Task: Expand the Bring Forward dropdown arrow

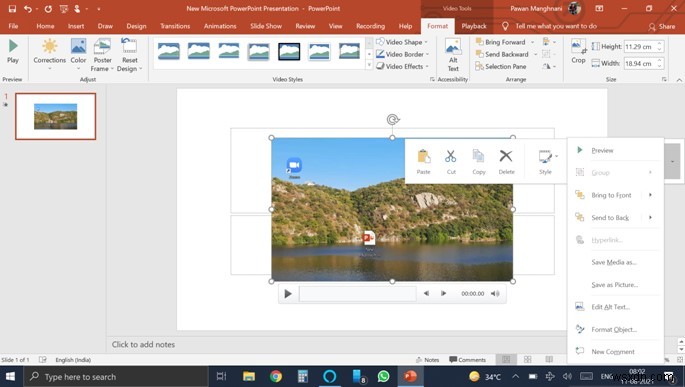Action: pyautogui.click(x=533, y=42)
